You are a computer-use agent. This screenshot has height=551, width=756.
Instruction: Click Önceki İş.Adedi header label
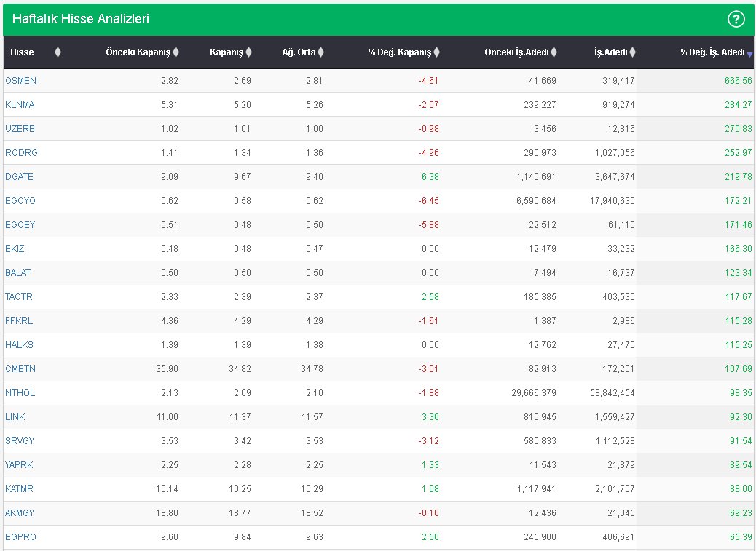tap(517, 52)
